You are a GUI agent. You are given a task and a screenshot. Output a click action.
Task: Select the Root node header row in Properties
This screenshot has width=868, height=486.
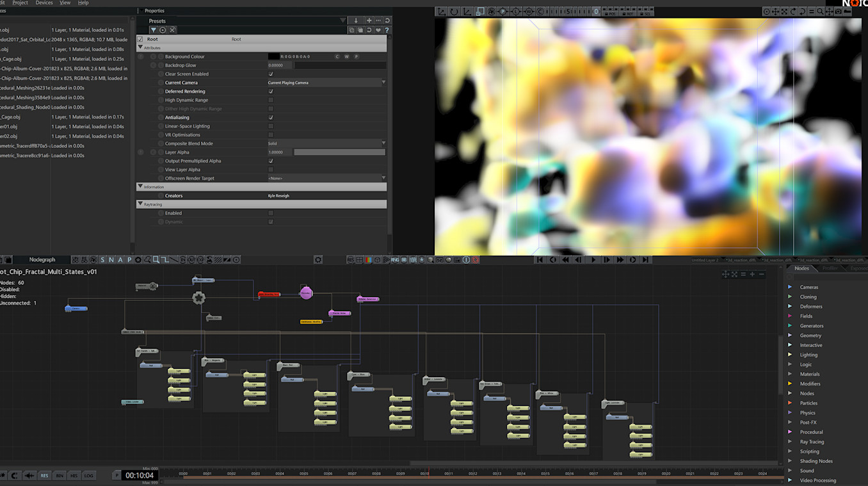coord(262,39)
